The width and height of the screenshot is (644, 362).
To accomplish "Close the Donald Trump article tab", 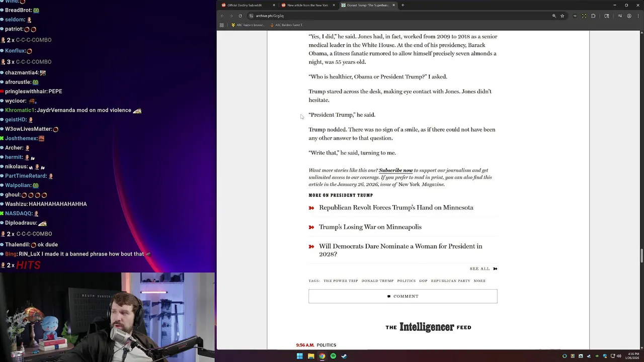I will 394,5.
